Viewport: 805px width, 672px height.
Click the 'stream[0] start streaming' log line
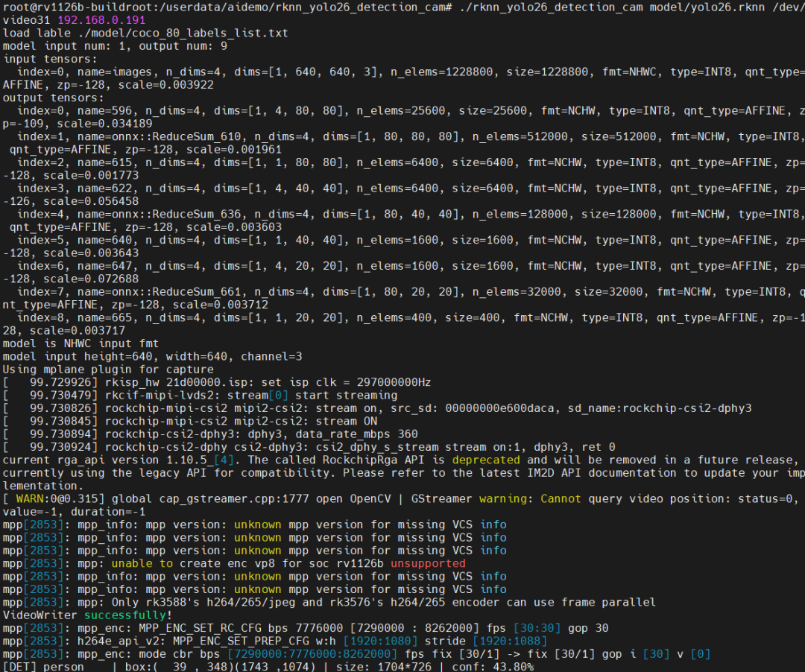[x=201, y=395]
